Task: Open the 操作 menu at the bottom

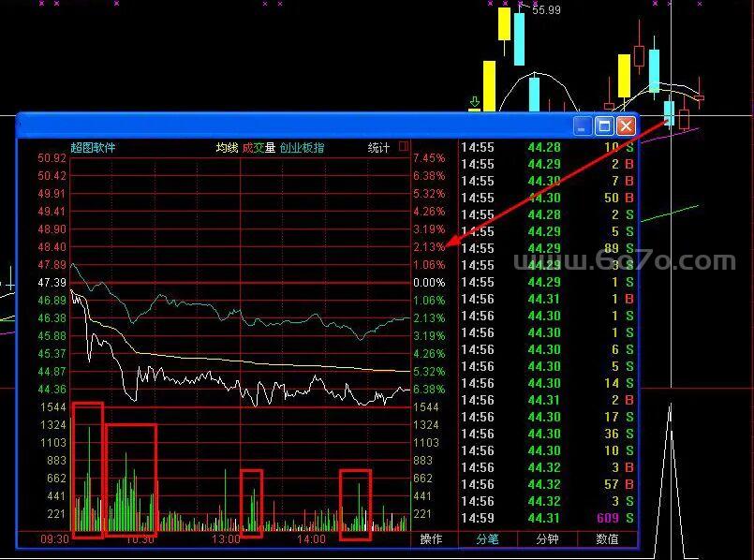Action: pyautogui.click(x=431, y=539)
